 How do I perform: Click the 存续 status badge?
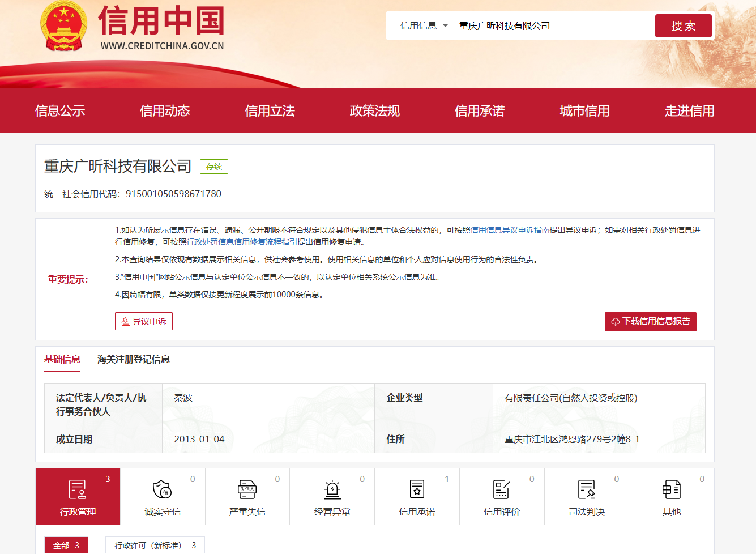214,167
